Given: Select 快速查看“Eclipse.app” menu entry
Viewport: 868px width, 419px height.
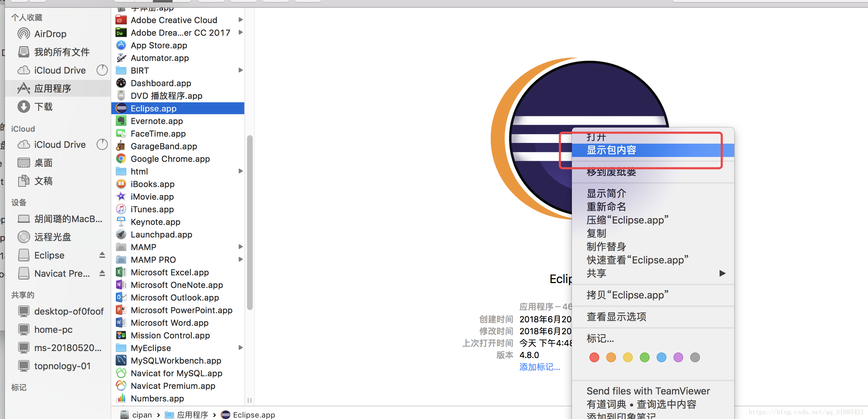Looking at the screenshot, I should 653,260.
